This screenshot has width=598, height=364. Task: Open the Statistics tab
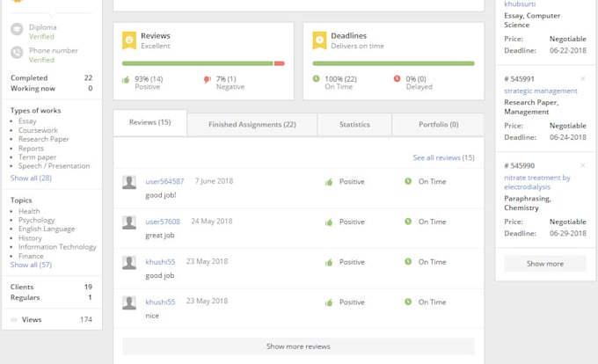click(x=354, y=125)
